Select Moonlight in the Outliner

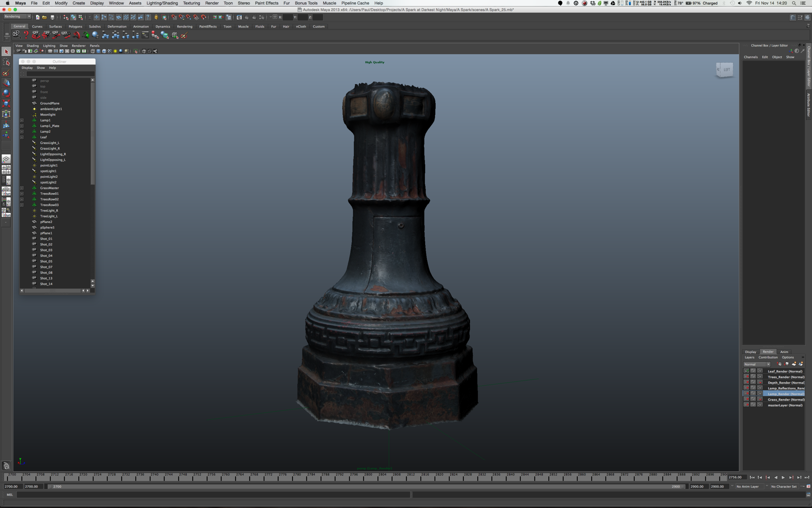(48, 115)
